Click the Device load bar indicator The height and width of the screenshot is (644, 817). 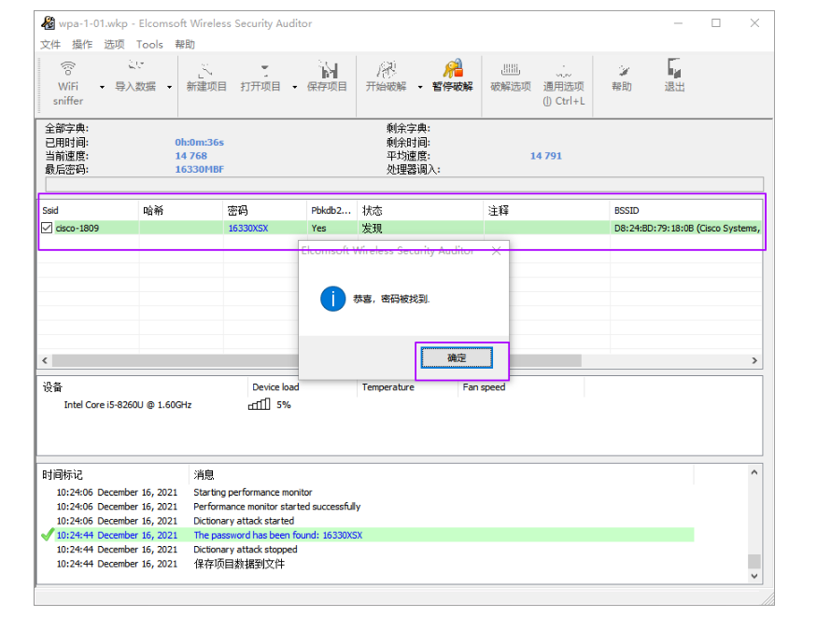point(259,404)
